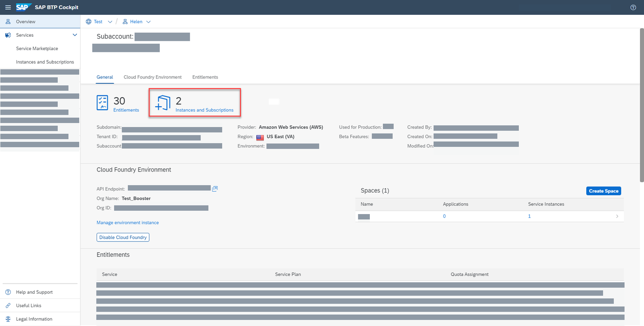Open the space row navigation arrow
The image size is (644, 326).
click(617, 216)
